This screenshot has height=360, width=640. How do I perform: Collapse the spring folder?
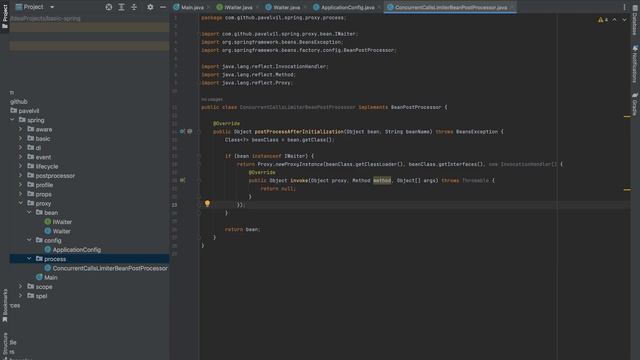click(x=12, y=120)
